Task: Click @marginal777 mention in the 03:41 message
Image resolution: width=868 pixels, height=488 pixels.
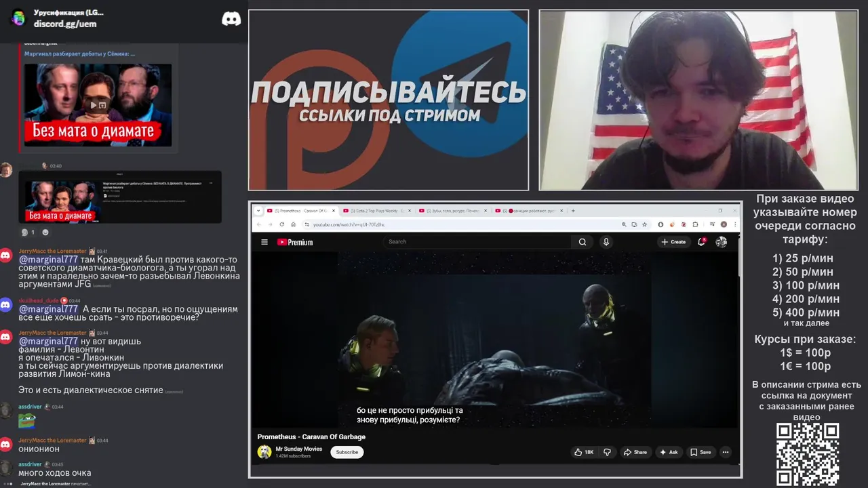Action: pyautogui.click(x=48, y=260)
